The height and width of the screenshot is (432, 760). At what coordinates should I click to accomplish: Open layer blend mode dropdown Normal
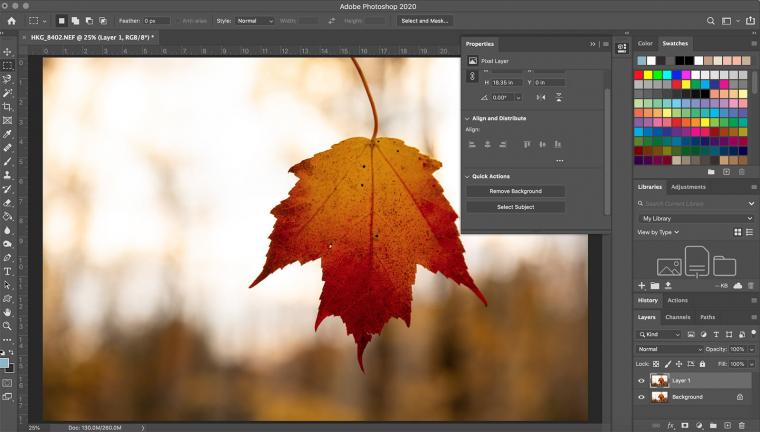669,349
